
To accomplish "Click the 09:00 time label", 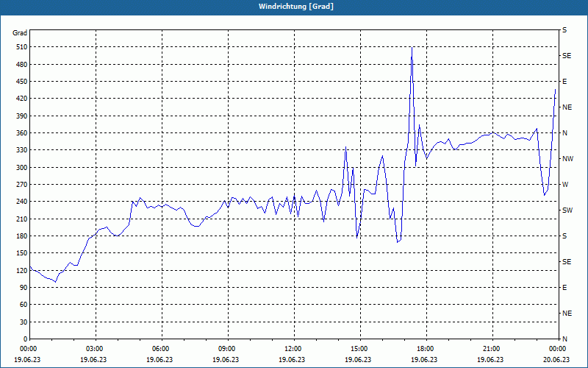I will pyautogui.click(x=228, y=348).
